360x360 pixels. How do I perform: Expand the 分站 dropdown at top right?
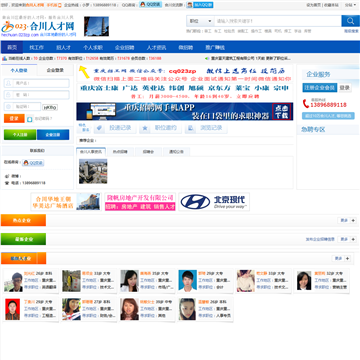(x=350, y=5)
